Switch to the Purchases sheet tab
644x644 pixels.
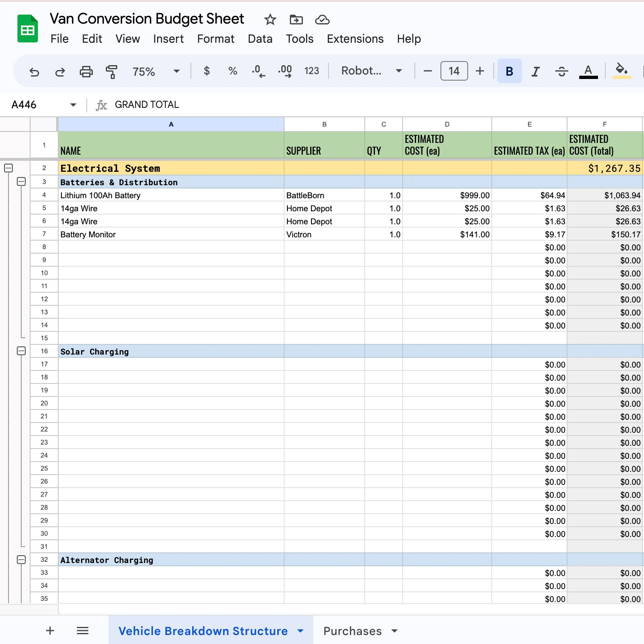tap(353, 631)
